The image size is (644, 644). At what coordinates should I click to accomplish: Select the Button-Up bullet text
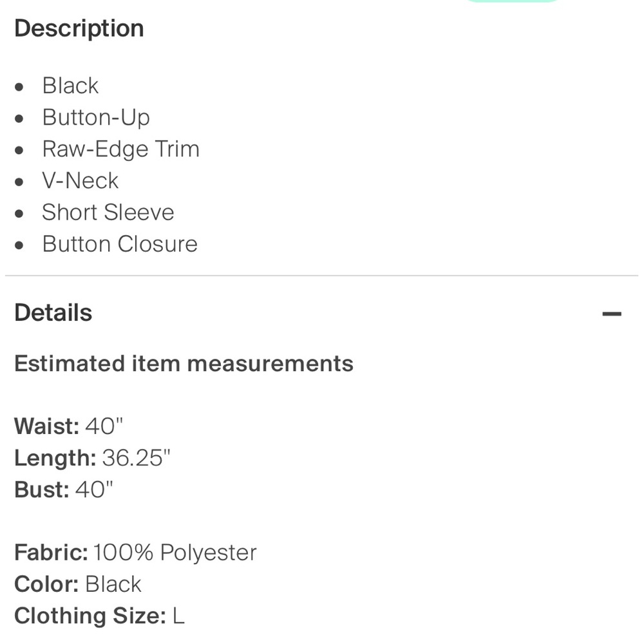96,118
